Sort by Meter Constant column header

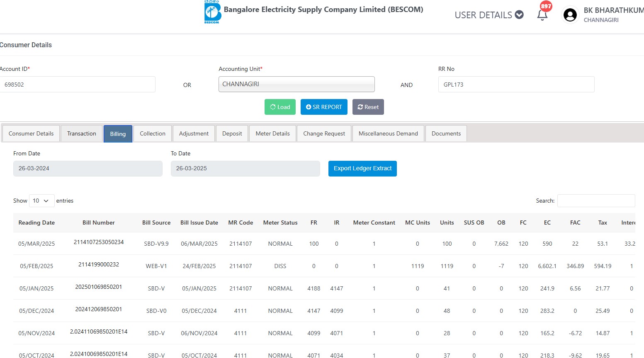pos(374,223)
